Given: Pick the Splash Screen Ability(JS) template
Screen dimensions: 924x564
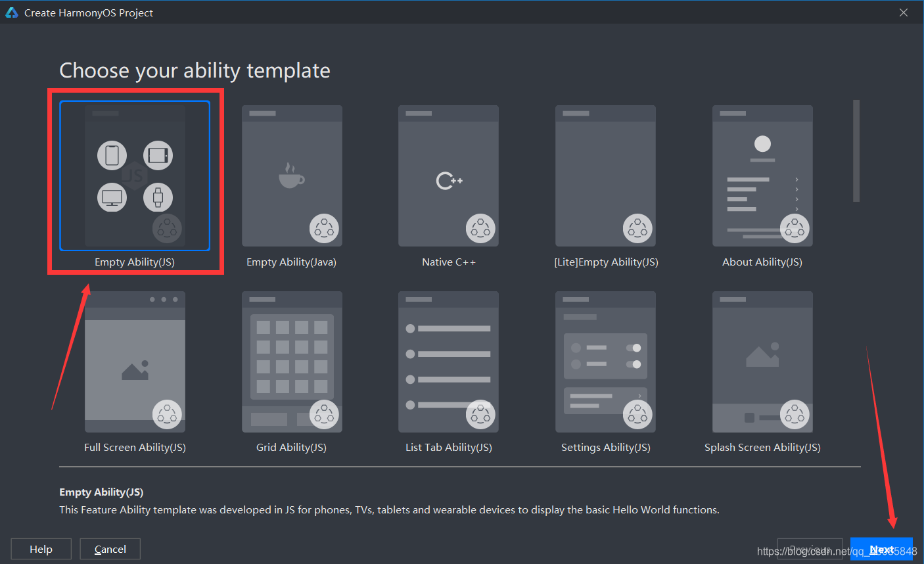Looking at the screenshot, I should point(762,362).
